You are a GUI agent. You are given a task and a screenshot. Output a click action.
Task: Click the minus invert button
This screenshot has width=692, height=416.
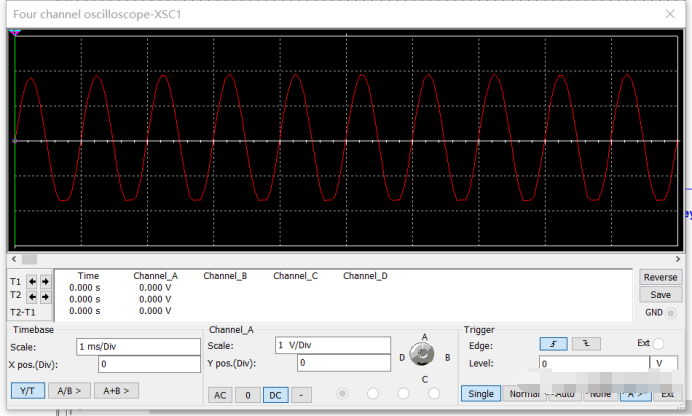pyautogui.click(x=301, y=395)
